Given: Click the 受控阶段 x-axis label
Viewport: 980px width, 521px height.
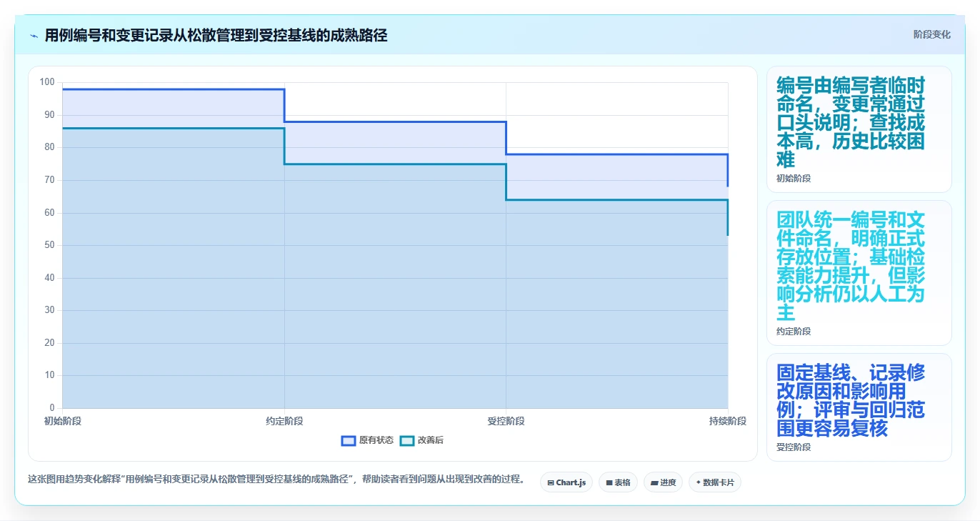Looking at the screenshot, I should pyautogui.click(x=506, y=421).
